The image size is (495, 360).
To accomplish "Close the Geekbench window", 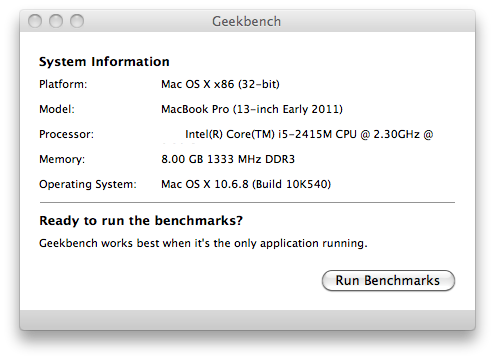I will tap(35, 21).
